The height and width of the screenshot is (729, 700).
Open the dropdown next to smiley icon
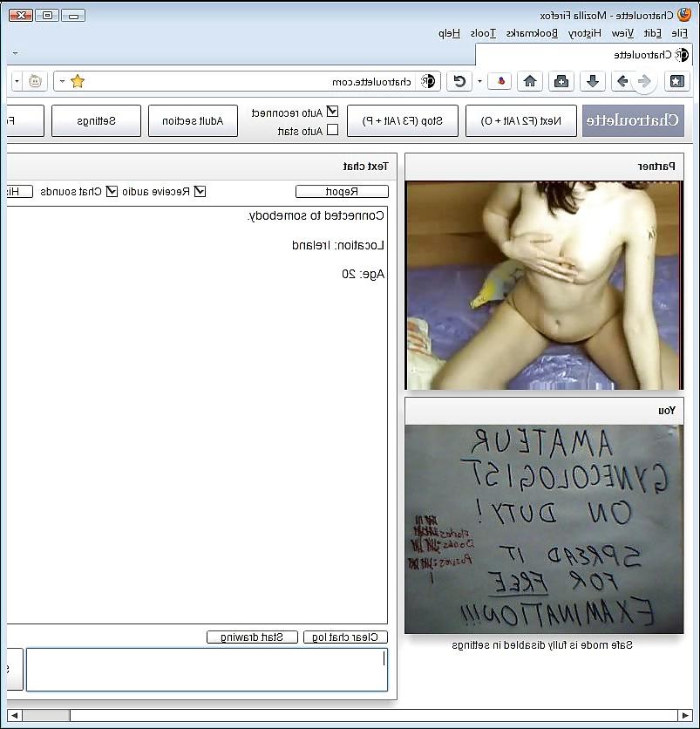coord(17,81)
